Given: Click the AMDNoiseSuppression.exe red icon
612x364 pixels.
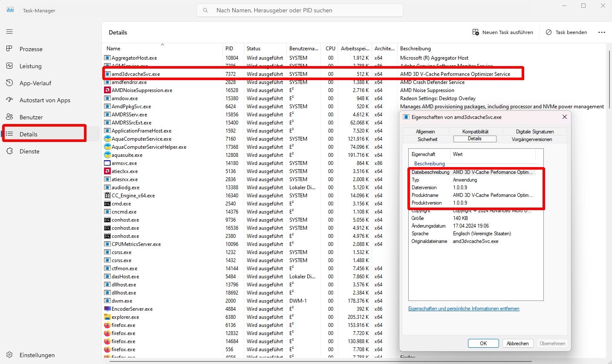Looking at the screenshot, I should pyautogui.click(x=107, y=90).
